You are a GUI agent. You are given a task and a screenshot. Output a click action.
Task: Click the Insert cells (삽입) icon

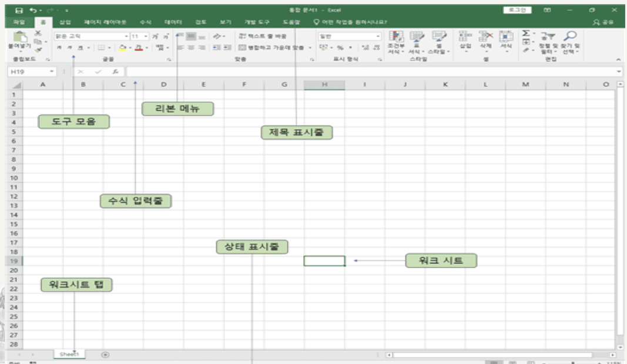465,39
